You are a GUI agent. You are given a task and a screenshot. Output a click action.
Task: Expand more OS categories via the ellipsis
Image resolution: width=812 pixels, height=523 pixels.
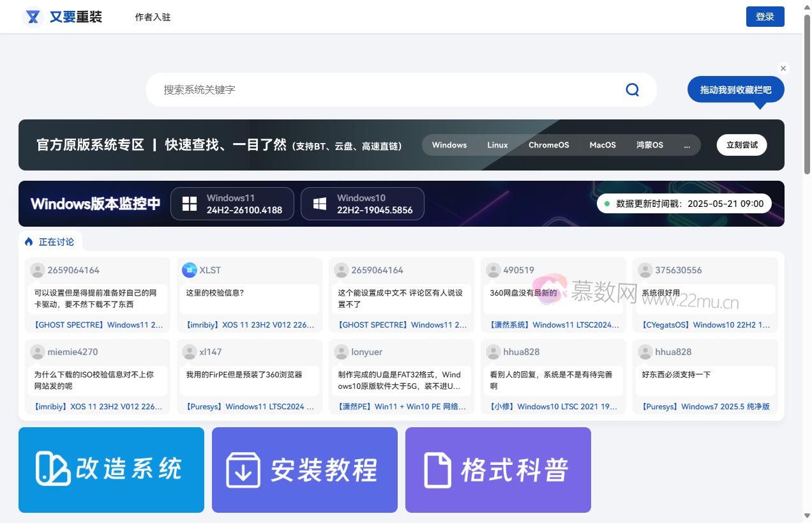(x=688, y=145)
